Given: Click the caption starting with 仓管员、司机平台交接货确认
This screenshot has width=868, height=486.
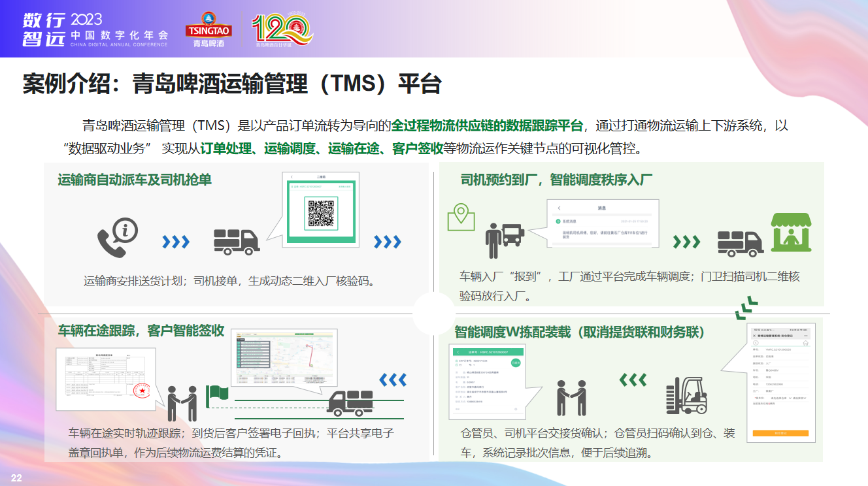Looking at the screenshot, I should pyautogui.click(x=597, y=442).
